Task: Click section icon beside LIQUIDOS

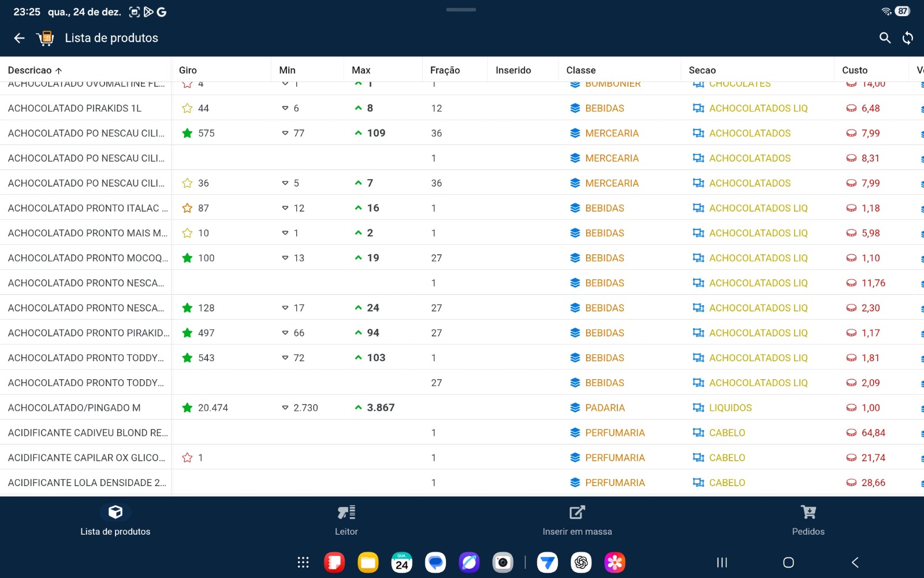Action: click(698, 408)
